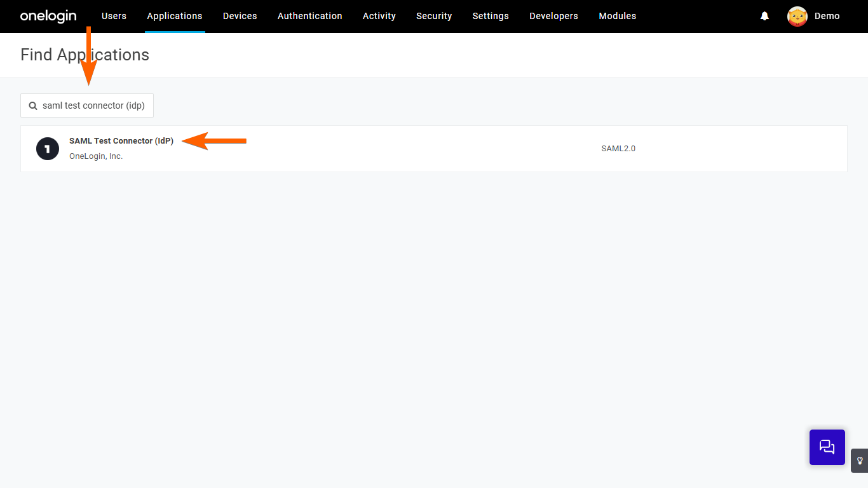This screenshot has width=868, height=488.
Task: Click the SAML2.0 protocol label
Action: 618,149
